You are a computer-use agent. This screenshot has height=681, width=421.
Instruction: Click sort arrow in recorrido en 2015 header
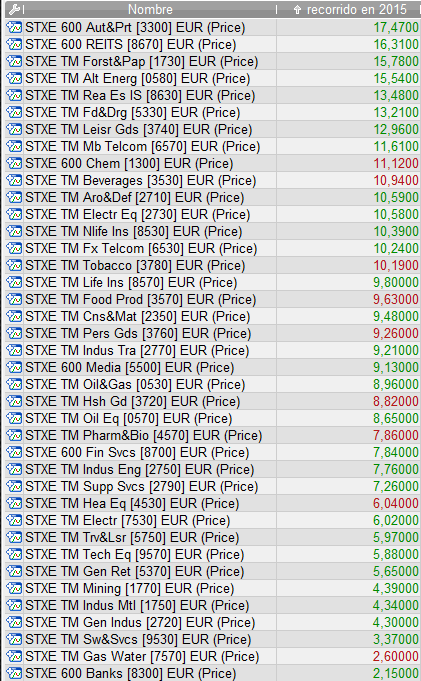[x=298, y=10]
